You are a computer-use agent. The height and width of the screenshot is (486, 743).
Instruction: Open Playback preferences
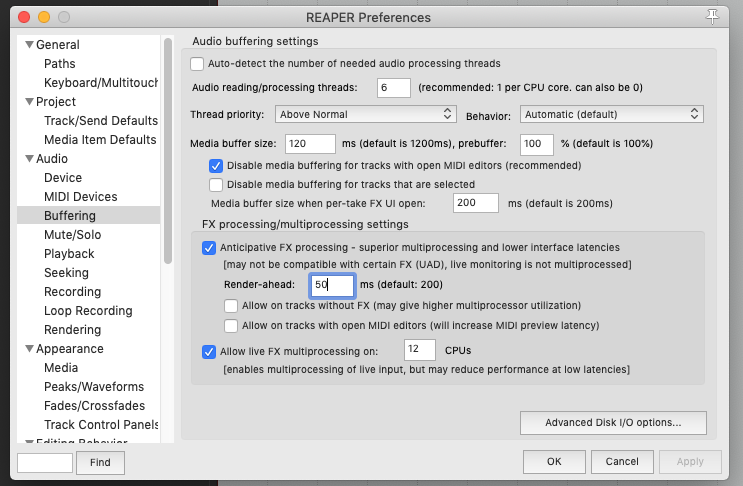click(x=69, y=253)
